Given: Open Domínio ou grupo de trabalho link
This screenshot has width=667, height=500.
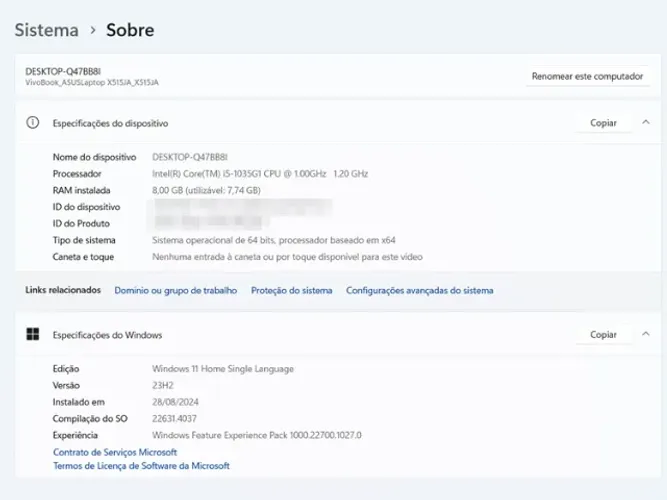Looking at the screenshot, I should point(176,291).
